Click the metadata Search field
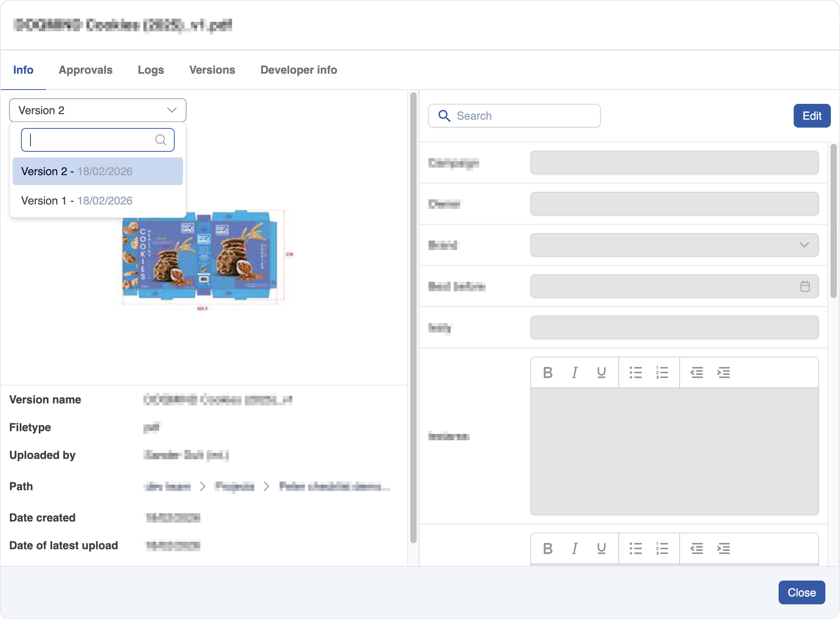The image size is (840, 619). pyautogui.click(x=514, y=116)
